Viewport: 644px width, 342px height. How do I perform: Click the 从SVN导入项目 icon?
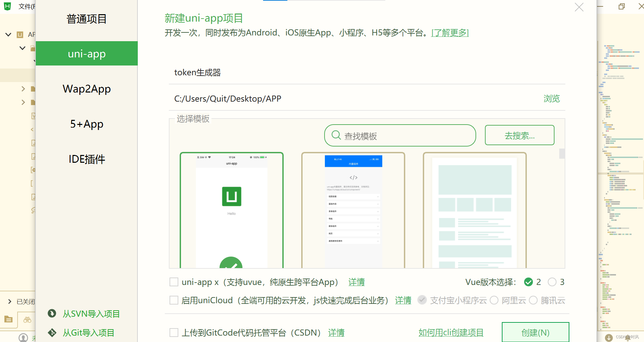click(x=52, y=314)
